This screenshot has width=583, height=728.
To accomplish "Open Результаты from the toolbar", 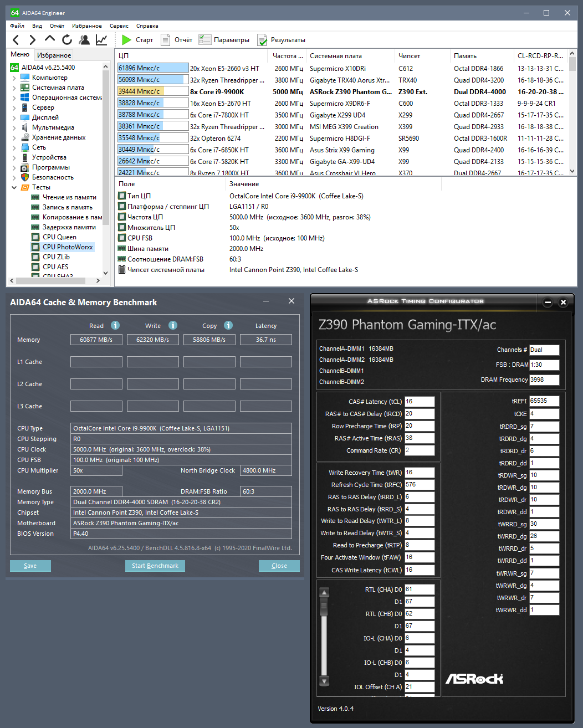I will click(x=281, y=40).
